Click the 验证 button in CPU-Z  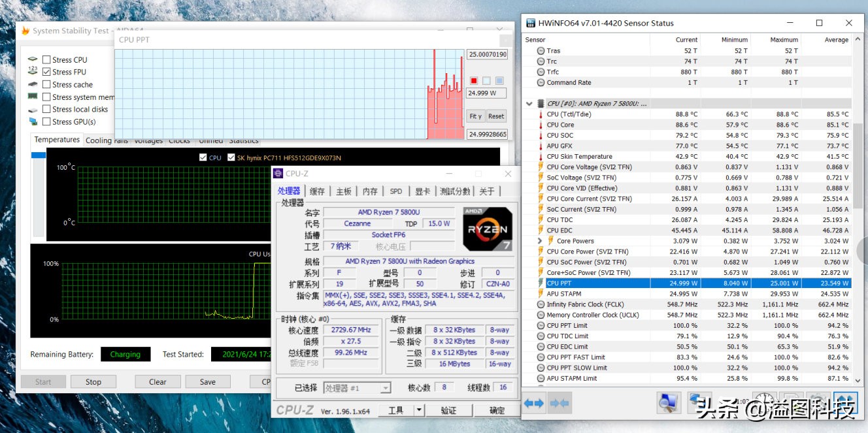448,410
